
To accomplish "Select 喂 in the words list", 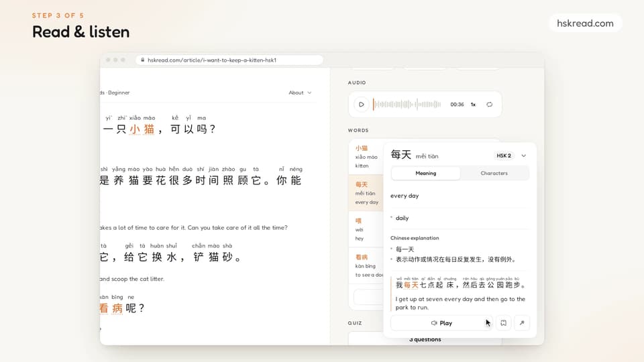I will pyautogui.click(x=366, y=229).
